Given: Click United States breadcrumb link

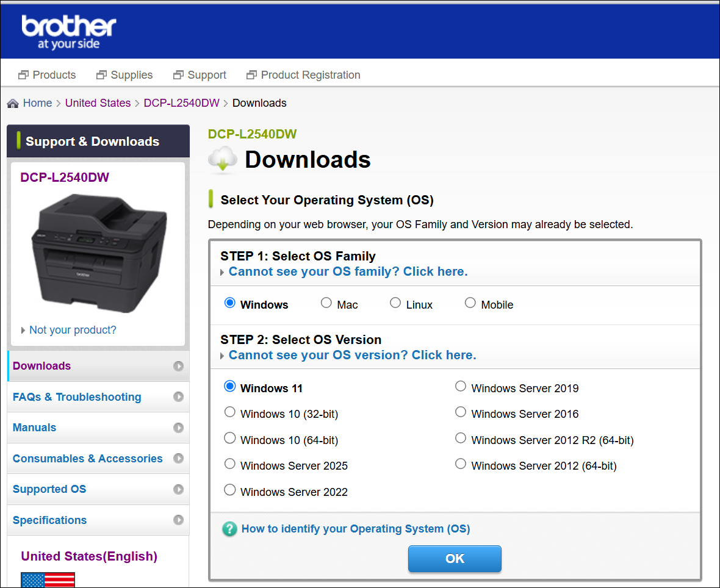Looking at the screenshot, I should (98, 103).
